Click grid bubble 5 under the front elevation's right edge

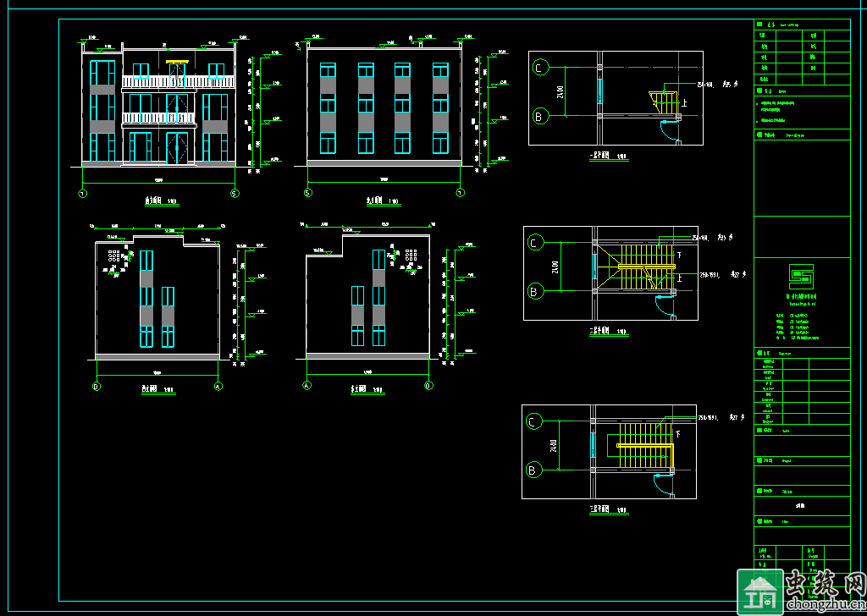coord(235,194)
